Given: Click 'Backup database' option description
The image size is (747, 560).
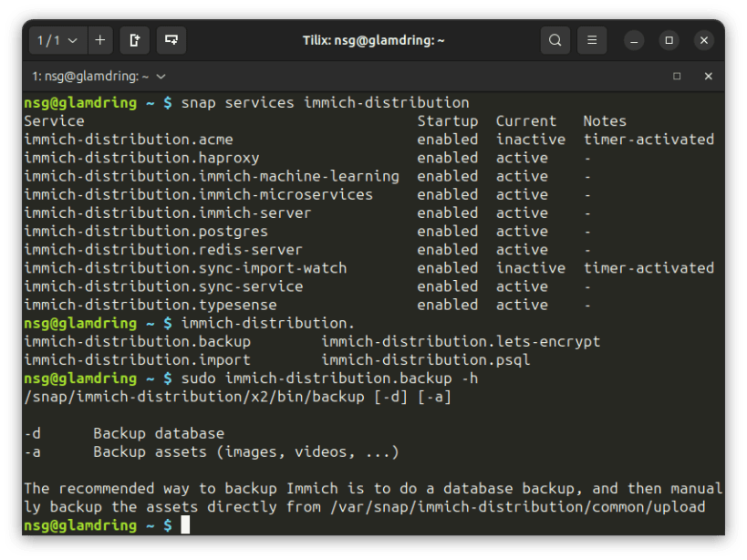Looking at the screenshot, I should tap(159, 434).
